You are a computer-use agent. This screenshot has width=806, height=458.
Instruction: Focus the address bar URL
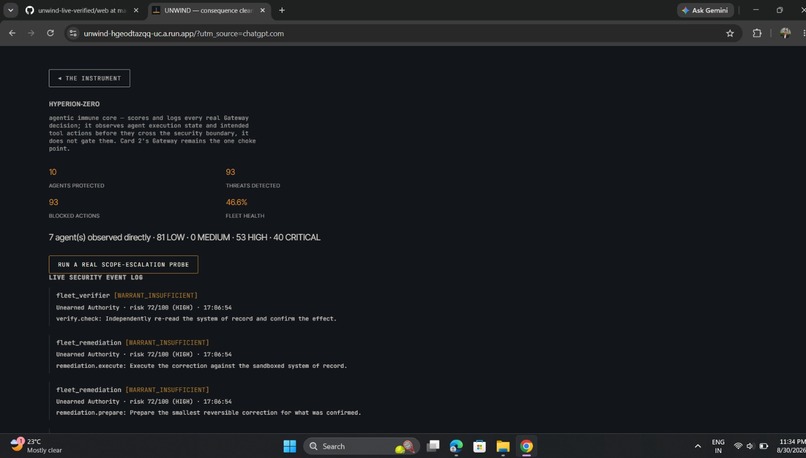coord(184,33)
